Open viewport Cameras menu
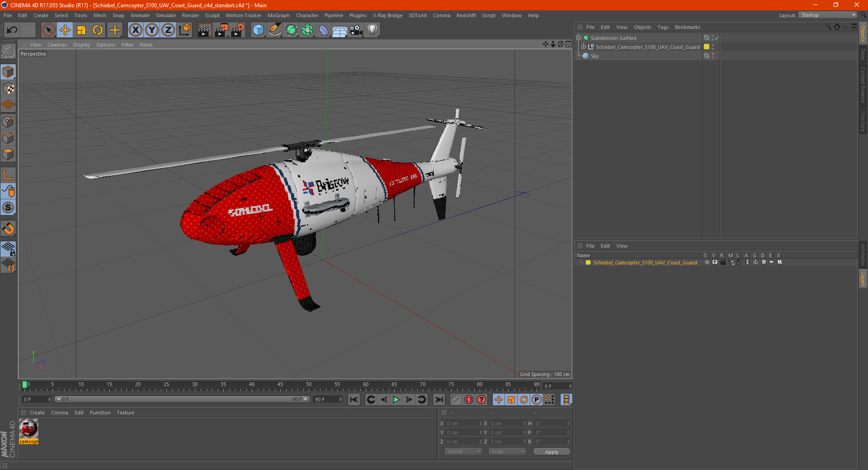This screenshot has width=868, height=470. (57, 45)
